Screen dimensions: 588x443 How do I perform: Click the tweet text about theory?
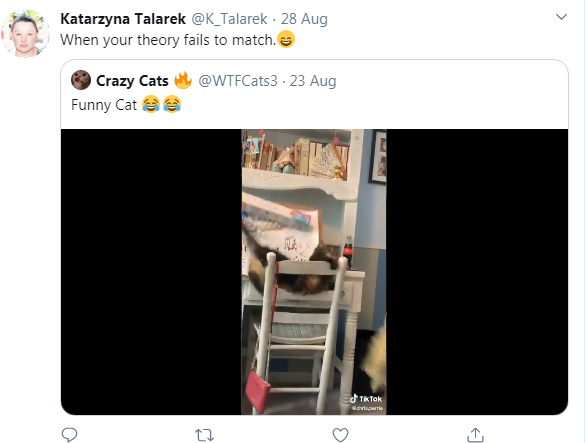(168, 40)
